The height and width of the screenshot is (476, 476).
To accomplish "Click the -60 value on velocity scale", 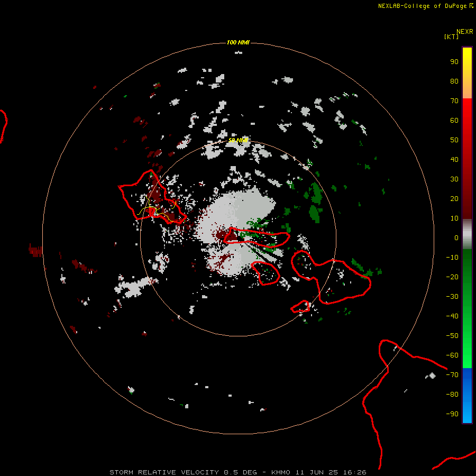I will click(x=452, y=355).
